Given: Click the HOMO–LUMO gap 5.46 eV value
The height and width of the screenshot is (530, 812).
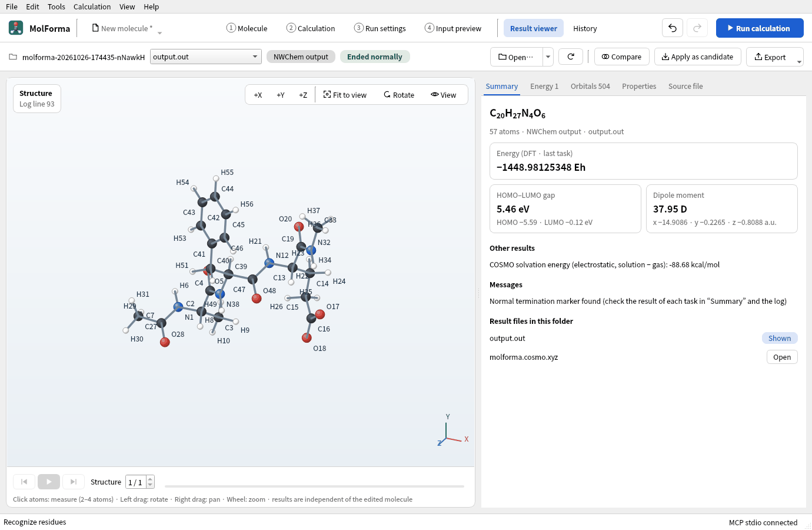Looking at the screenshot, I should pyautogui.click(x=513, y=209).
